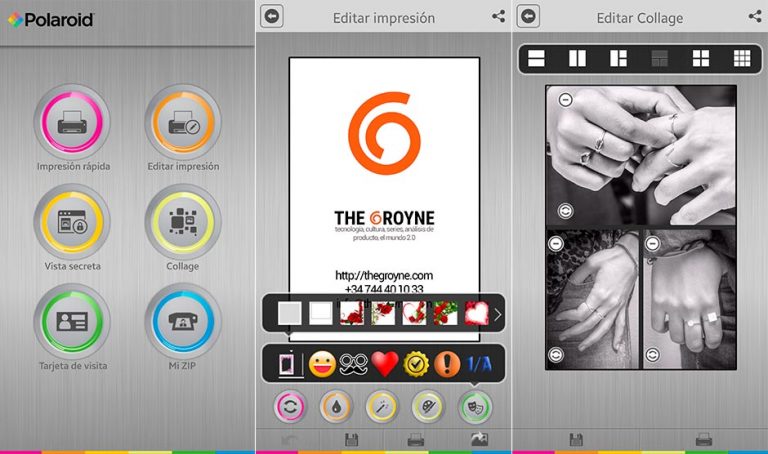This screenshot has width=768, height=454.
Task: Choose the nine-cell grid collage layout
Action: coord(741,58)
